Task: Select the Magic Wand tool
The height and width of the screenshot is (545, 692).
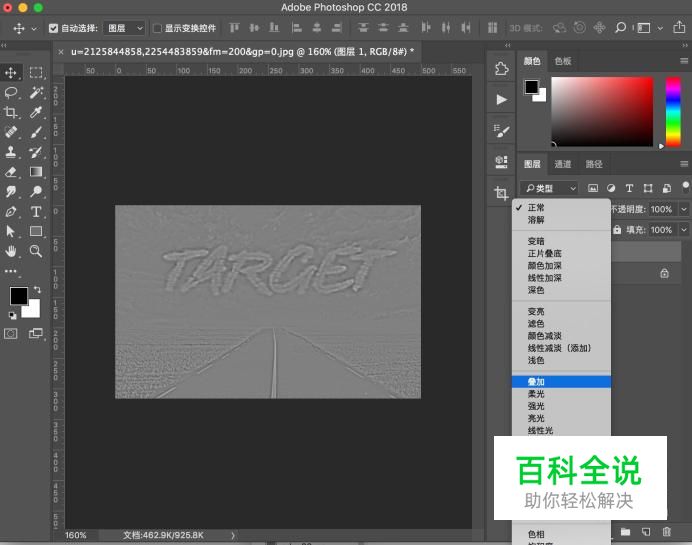Action: (36, 92)
